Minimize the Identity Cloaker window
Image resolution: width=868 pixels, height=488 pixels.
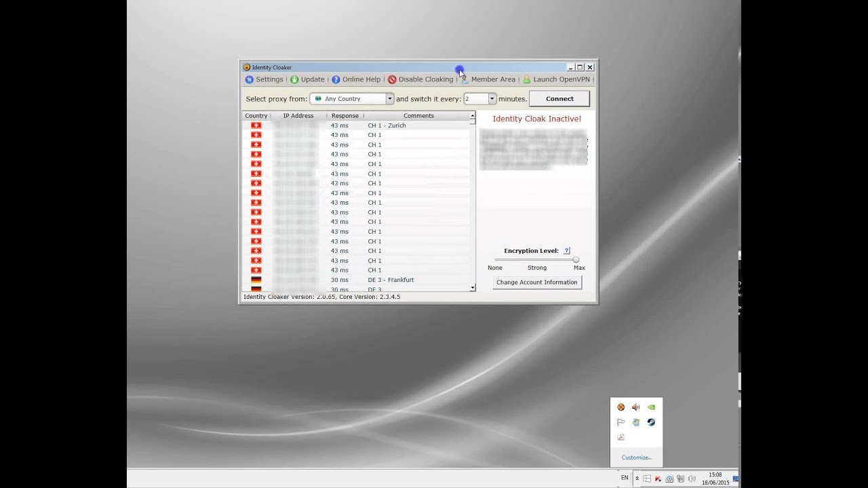pyautogui.click(x=571, y=67)
